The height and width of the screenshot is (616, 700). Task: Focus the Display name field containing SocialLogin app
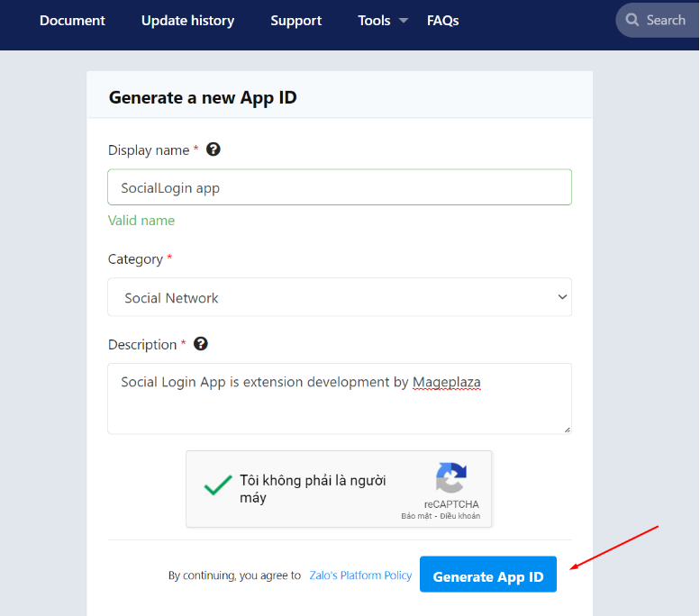pos(339,187)
